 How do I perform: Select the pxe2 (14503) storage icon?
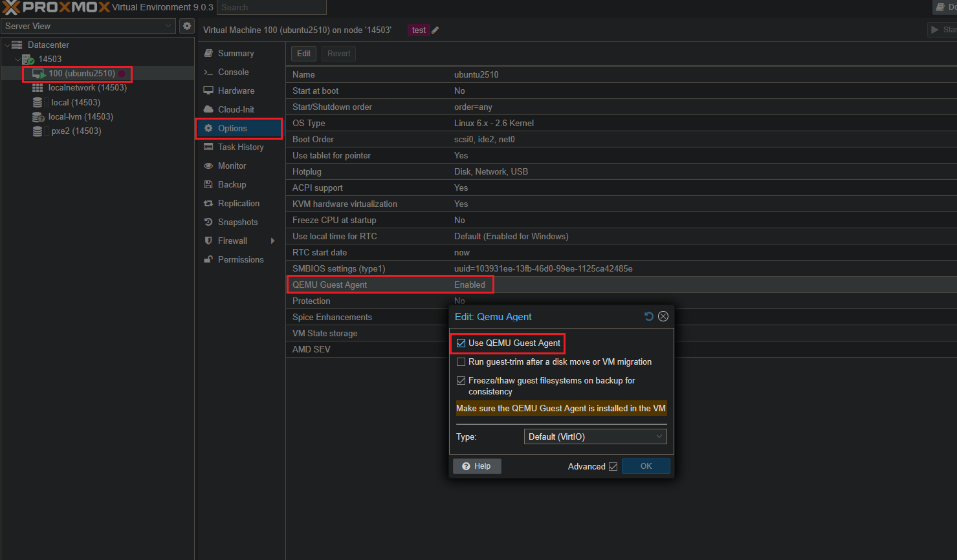(38, 131)
